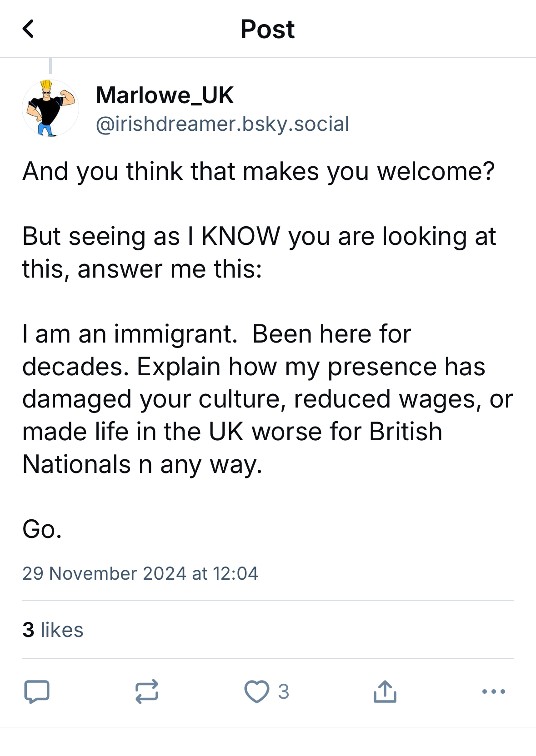The height and width of the screenshot is (756, 536).
Task: Tap the final "Go." line
Action: [x=42, y=529]
